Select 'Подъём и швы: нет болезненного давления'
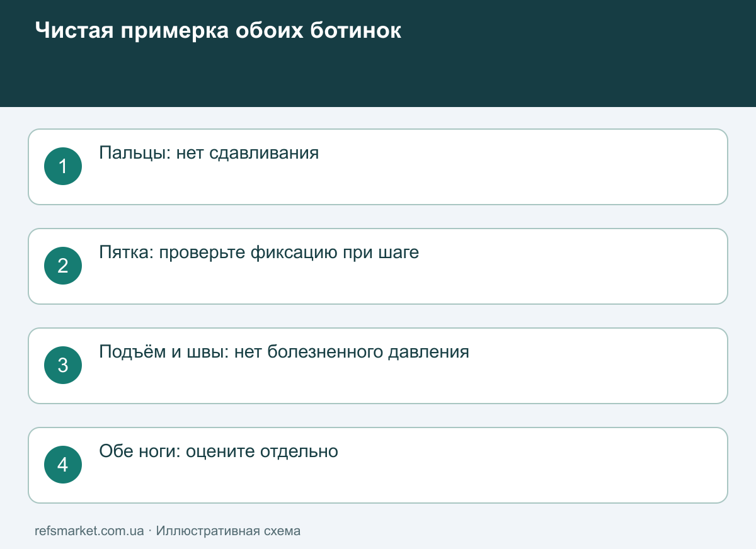This screenshot has height=549, width=756. pyautogui.click(x=284, y=352)
